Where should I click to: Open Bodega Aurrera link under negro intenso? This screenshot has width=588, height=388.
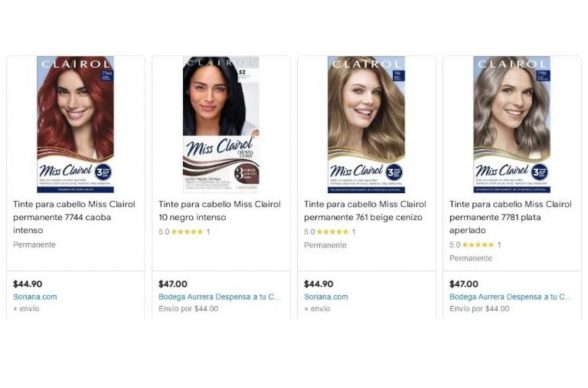pyautogui.click(x=219, y=297)
